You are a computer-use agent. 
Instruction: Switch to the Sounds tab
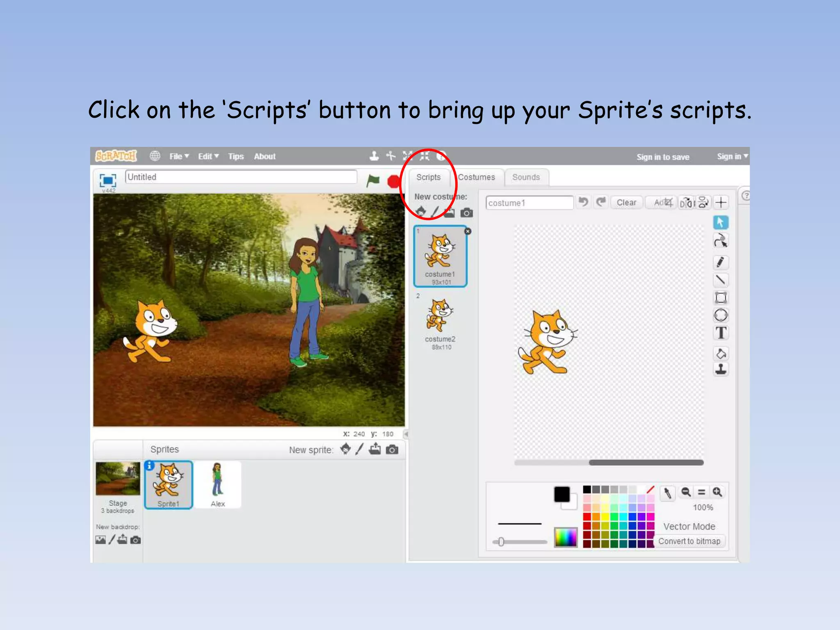click(526, 177)
